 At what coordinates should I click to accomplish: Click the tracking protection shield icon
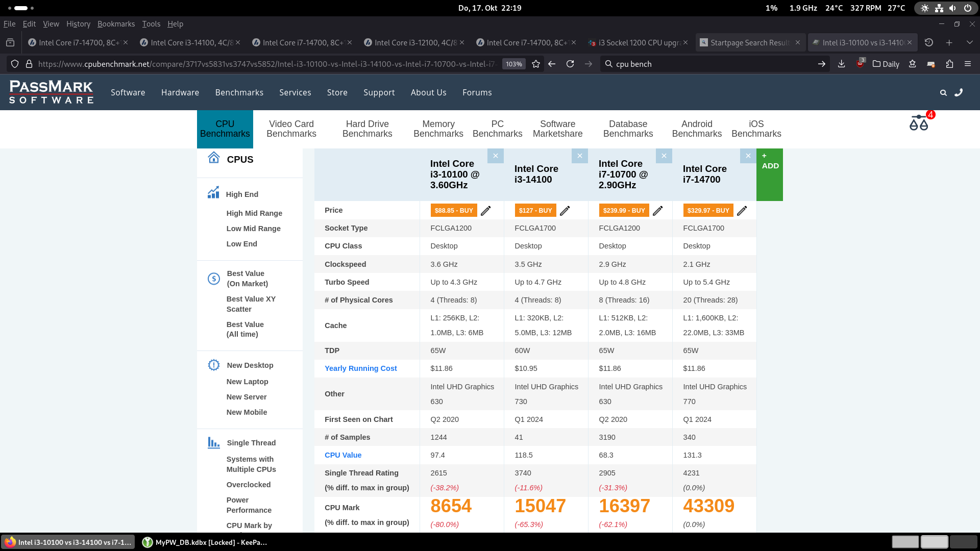15,64
